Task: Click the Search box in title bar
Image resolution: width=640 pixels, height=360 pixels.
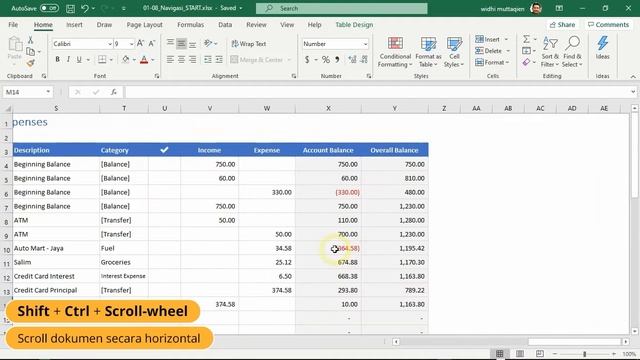Action: tap(342, 8)
